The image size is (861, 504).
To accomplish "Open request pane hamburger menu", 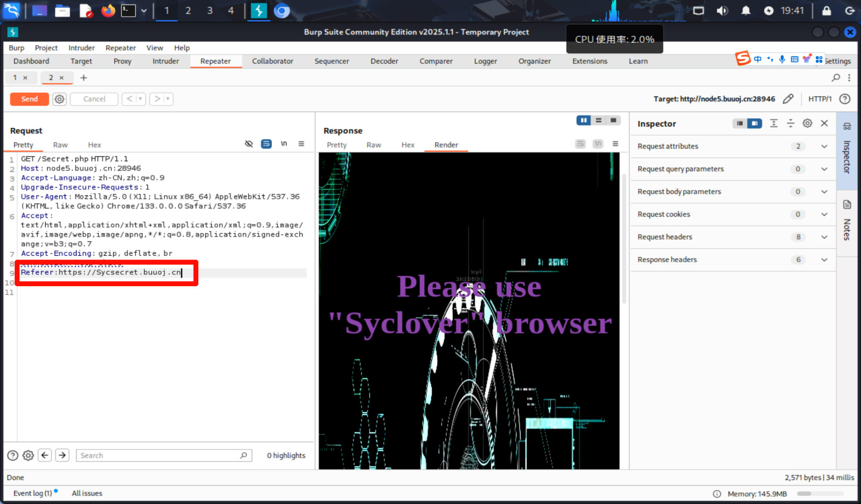I will click(301, 144).
